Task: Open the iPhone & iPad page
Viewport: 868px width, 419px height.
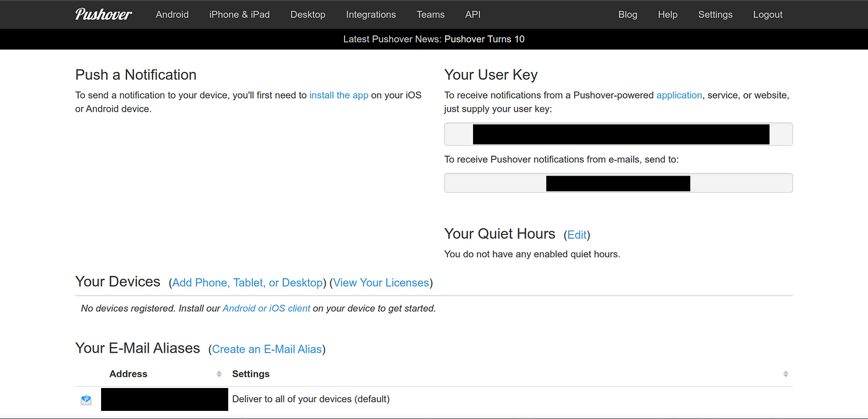Action: [239, 14]
